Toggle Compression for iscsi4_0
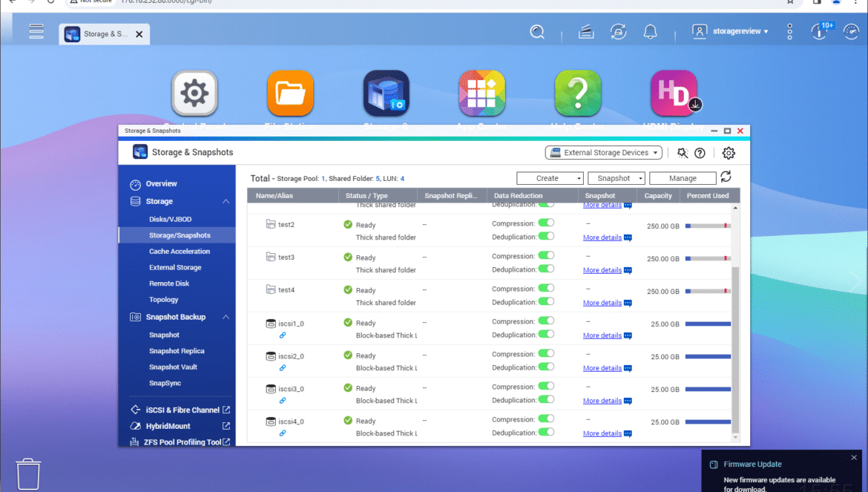The height and width of the screenshot is (492, 868). (546, 419)
